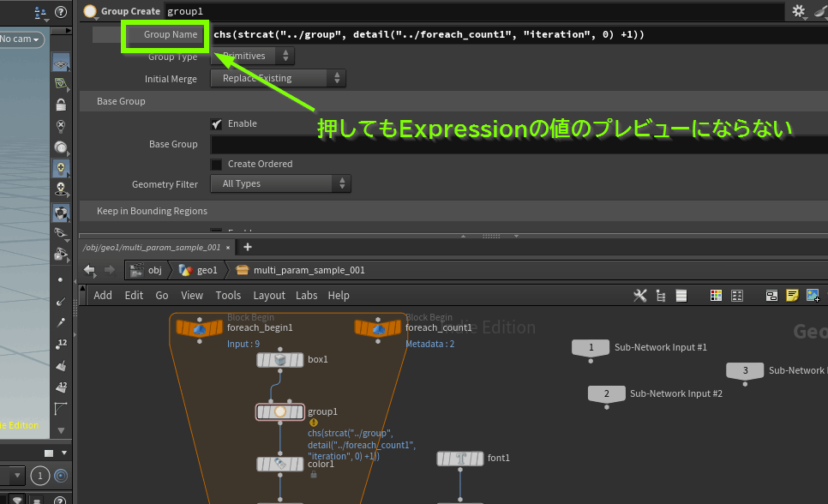Viewport: 828px width, 504px height.
Task: Click the padlock icon in the viewport toolbar
Action: 61,105
